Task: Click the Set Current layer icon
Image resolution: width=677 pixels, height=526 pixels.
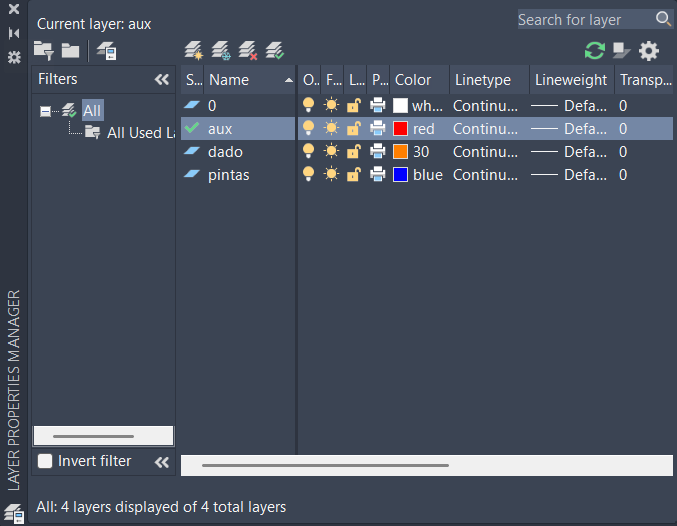Action: pos(274,50)
